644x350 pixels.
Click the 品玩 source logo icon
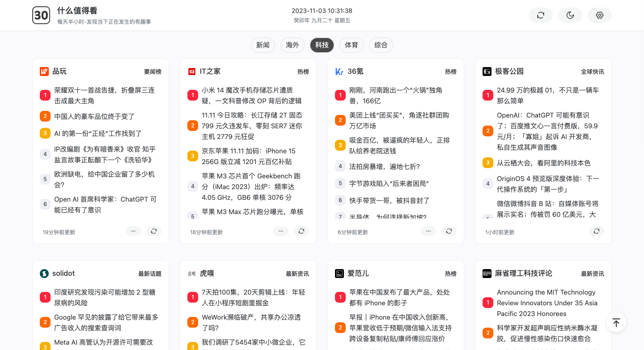pyautogui.click(x=44, y=71)
